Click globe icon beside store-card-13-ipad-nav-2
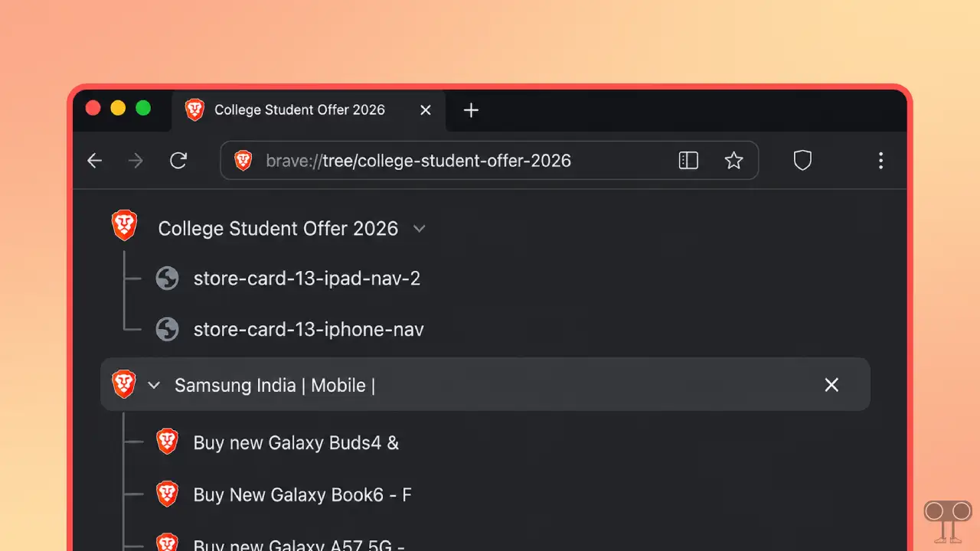 tap(167, 279)
